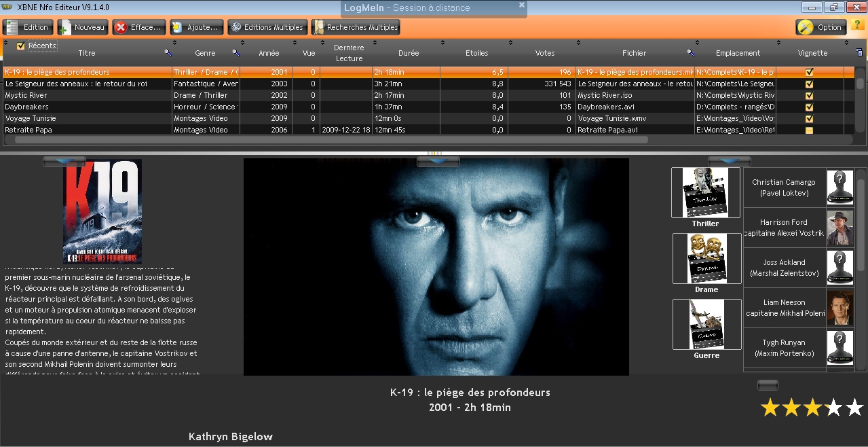Select Le Seigneur des anneaux title
The height and width of the screenshot is (447, 868).
(x=88, y=84)
